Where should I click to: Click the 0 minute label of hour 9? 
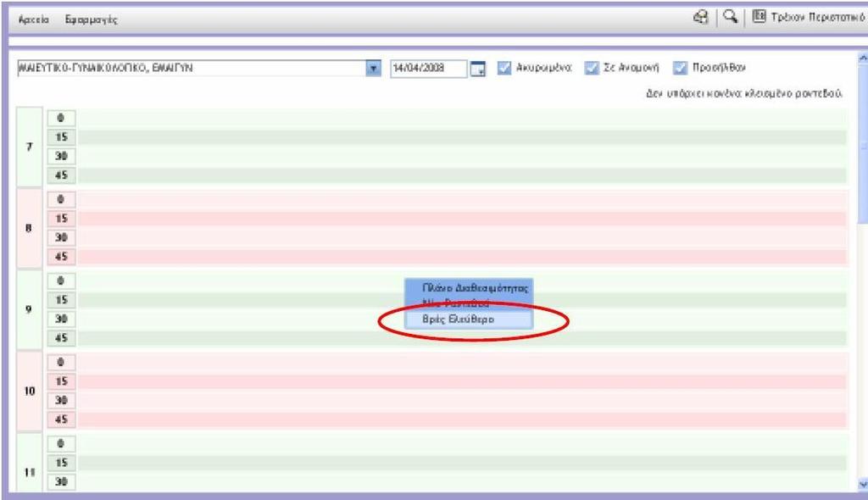(x=61, y=281)
